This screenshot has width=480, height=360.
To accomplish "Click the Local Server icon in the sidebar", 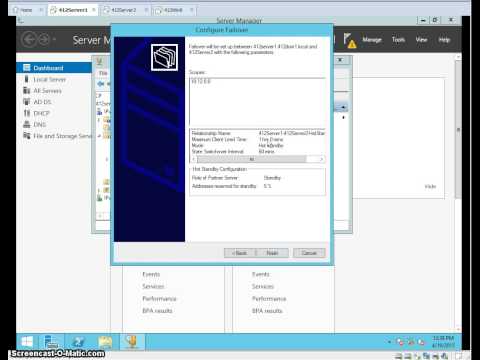I will pos(27,79).
